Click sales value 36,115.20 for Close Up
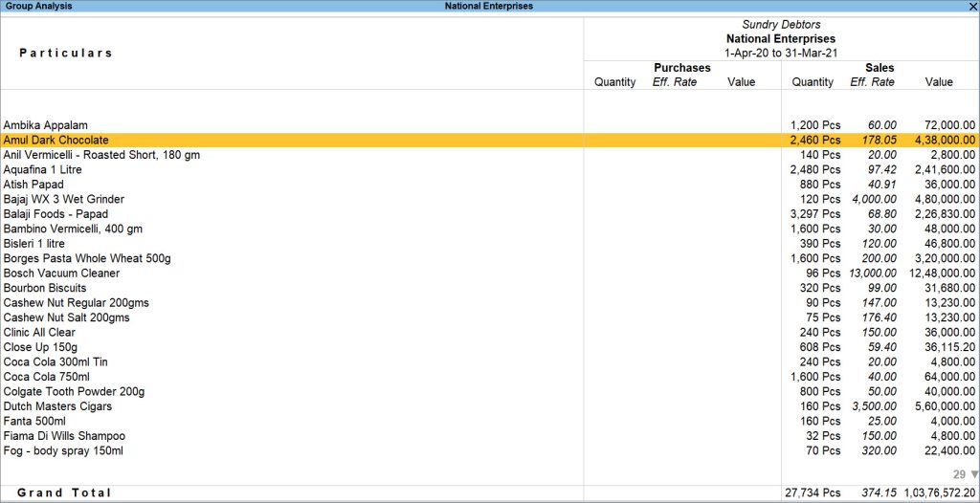Image resolution: width=980 pixels, height=503 pixels. tap(947, 347)
